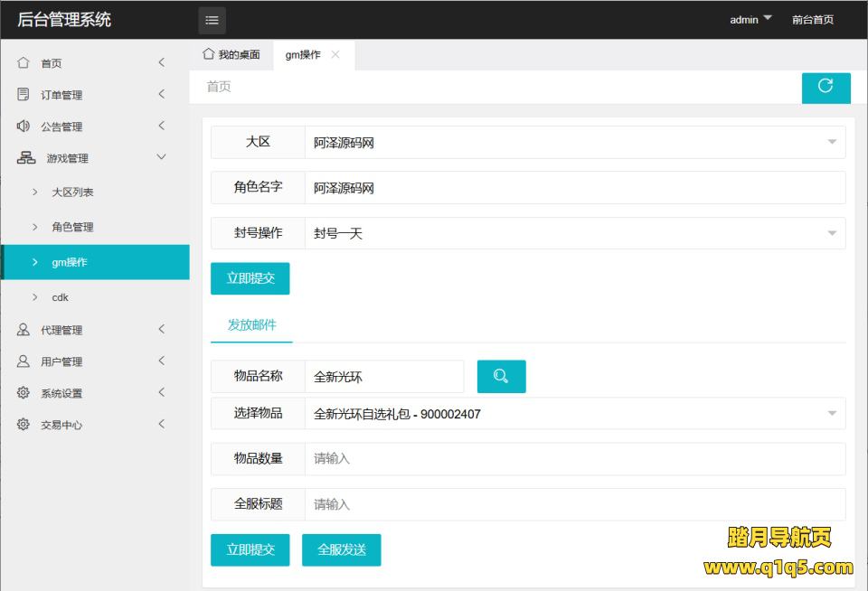Open the admin user dropdown
Image resolution: width=868 pixels, height=591 pixels.
[x=750, y=19]
